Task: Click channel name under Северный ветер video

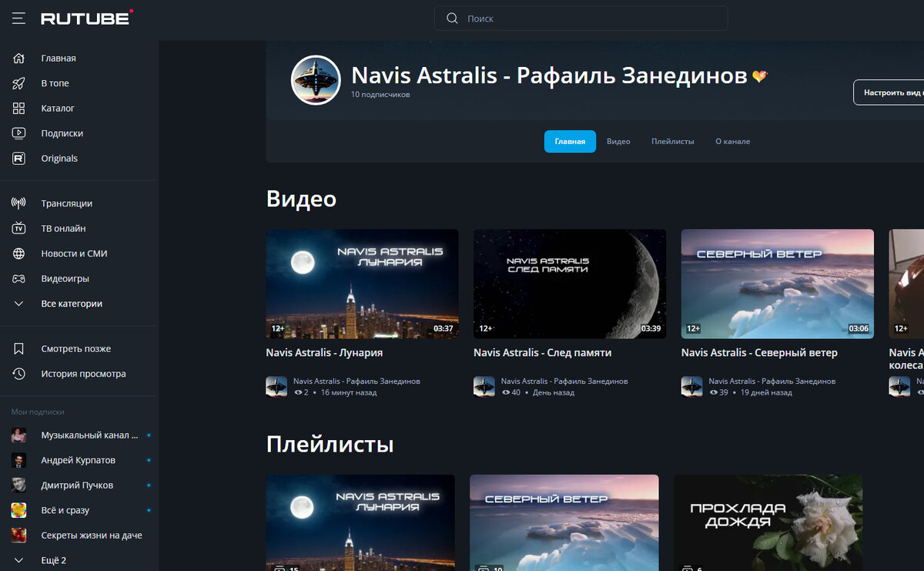Action: [772, 381]
